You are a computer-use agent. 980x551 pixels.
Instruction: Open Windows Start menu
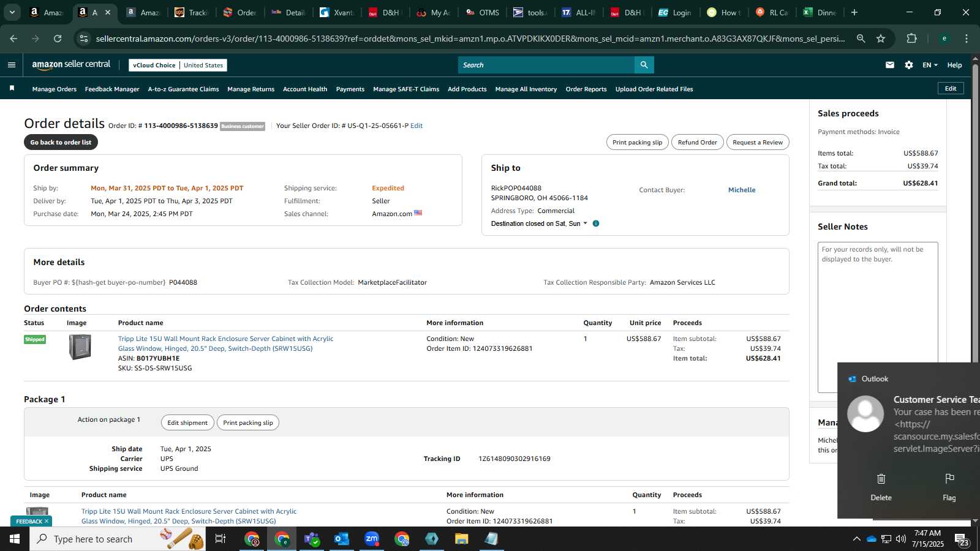pyautogui.click(x=15, y=539)
